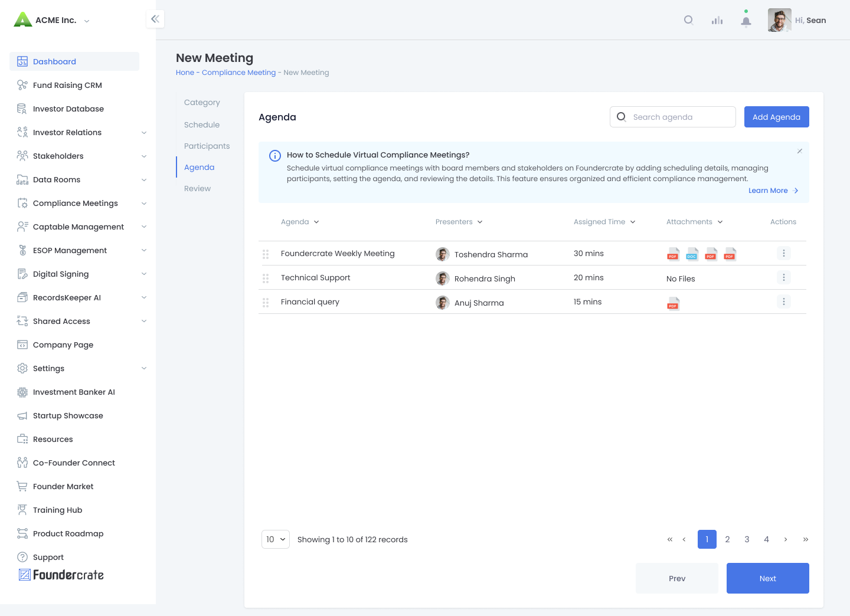Go to the Category step

202,103
